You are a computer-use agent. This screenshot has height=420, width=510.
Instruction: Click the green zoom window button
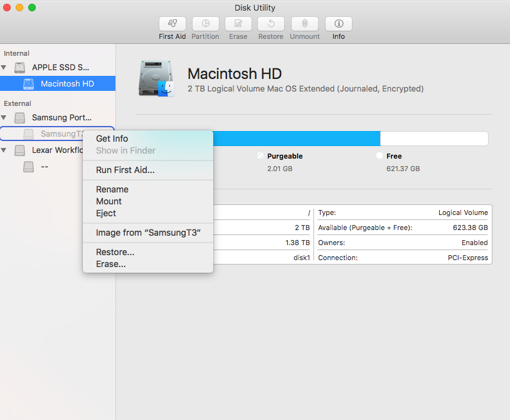pos(32,8)
